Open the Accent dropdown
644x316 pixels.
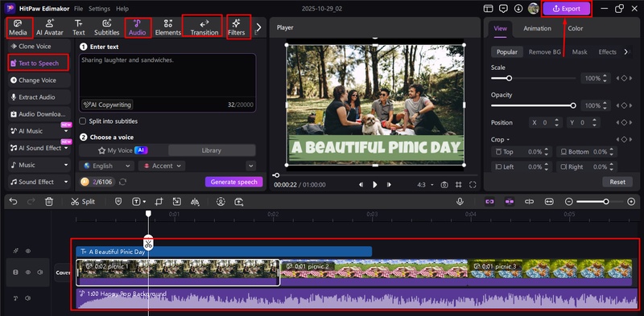(x=162, y=166)
